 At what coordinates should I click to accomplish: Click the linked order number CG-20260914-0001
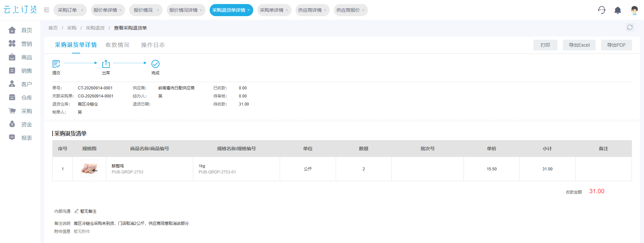[96, 96]
